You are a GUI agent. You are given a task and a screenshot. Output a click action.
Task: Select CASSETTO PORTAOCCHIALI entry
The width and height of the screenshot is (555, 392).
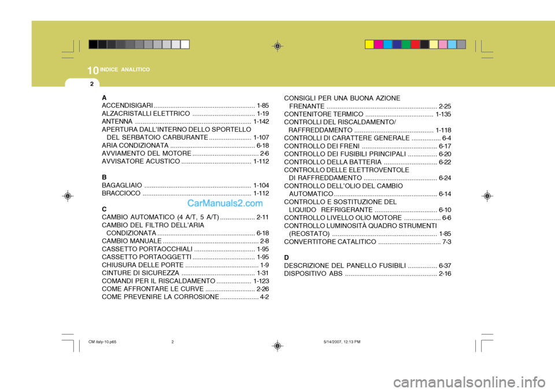point(185,249)
